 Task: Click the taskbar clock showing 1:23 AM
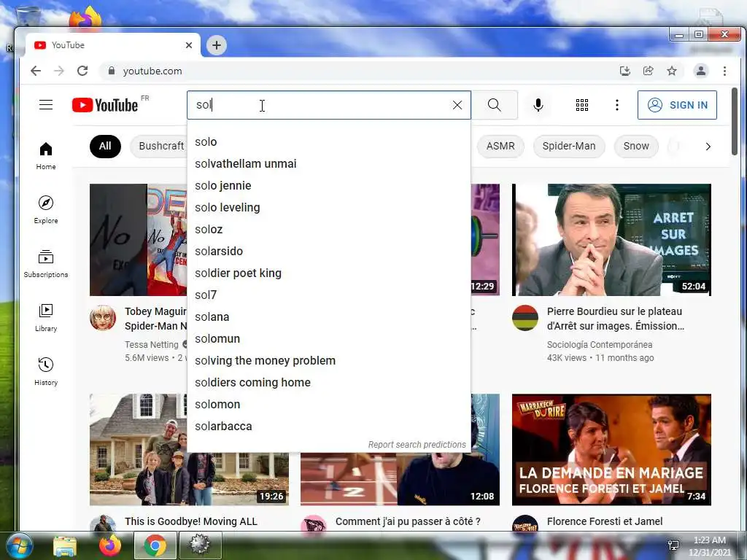click(x=709, y=546)
